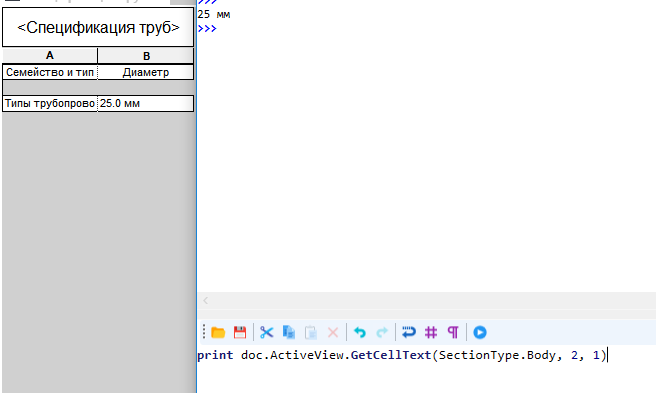
Task: Run the script with play button
Action: pos(480,332)
